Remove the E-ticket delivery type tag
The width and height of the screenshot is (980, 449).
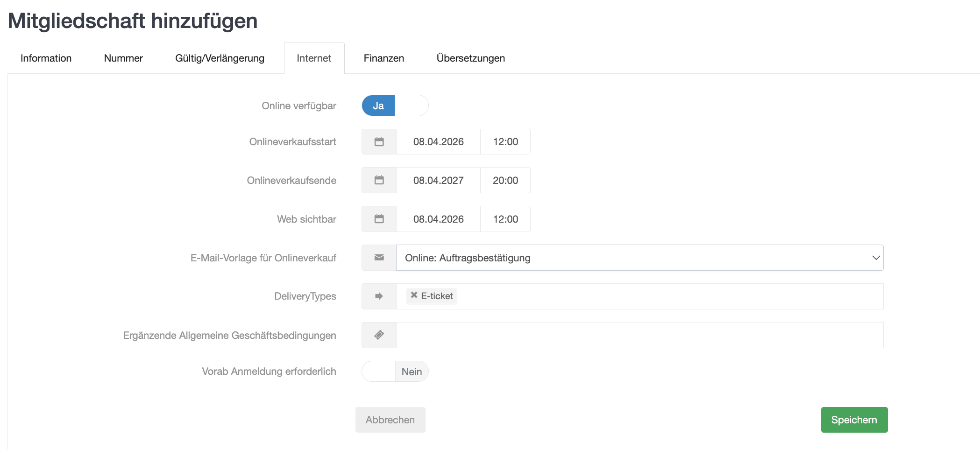point(414,295)
